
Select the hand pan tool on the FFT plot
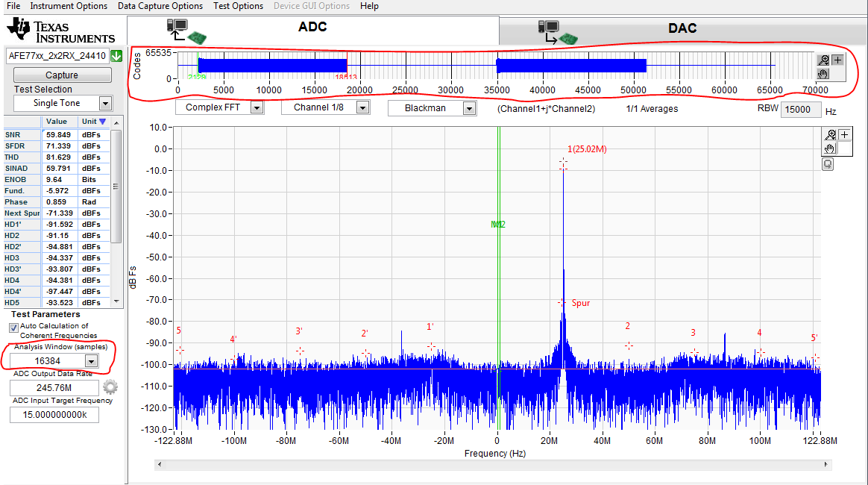click(x=830, y=148)
